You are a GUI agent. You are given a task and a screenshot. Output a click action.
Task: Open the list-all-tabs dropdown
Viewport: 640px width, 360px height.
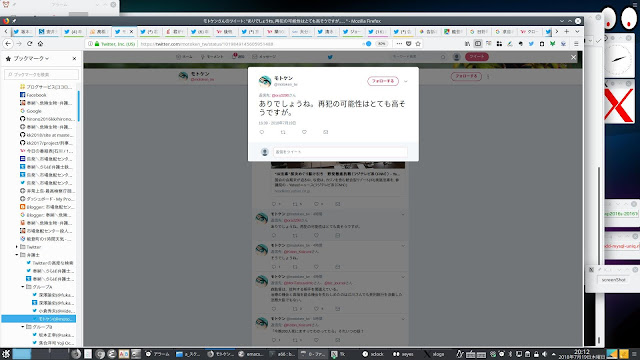coord(577,31)
